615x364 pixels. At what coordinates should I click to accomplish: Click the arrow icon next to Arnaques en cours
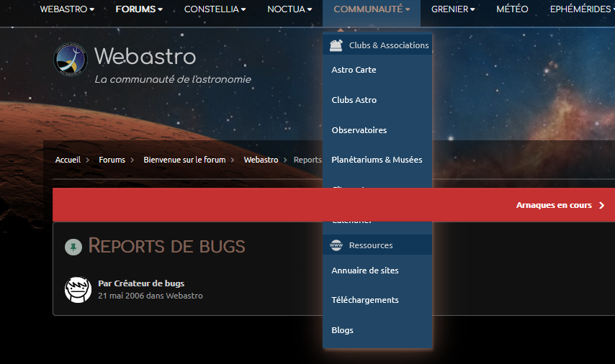coord(601,205)
